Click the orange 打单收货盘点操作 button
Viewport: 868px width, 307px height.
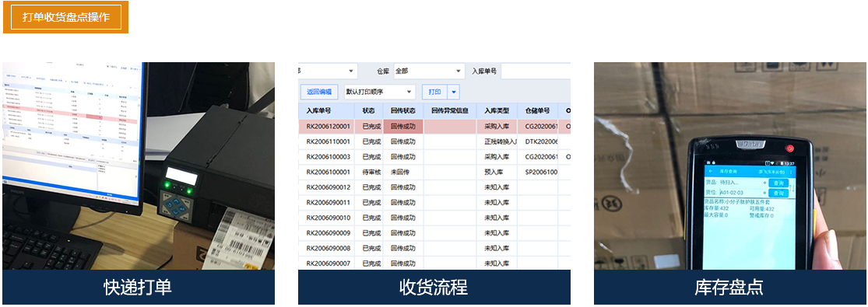tap(66, 17)
